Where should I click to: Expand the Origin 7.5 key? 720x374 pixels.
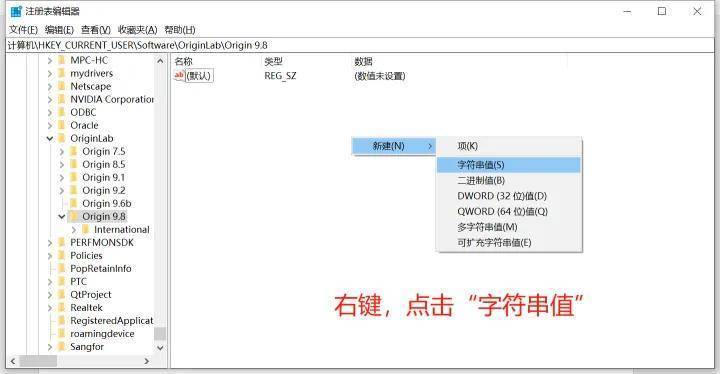[62, 152]
